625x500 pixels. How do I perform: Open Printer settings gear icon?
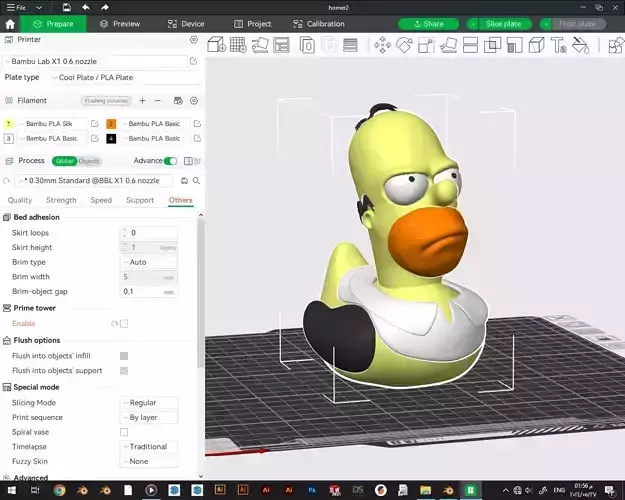[194, 39]
